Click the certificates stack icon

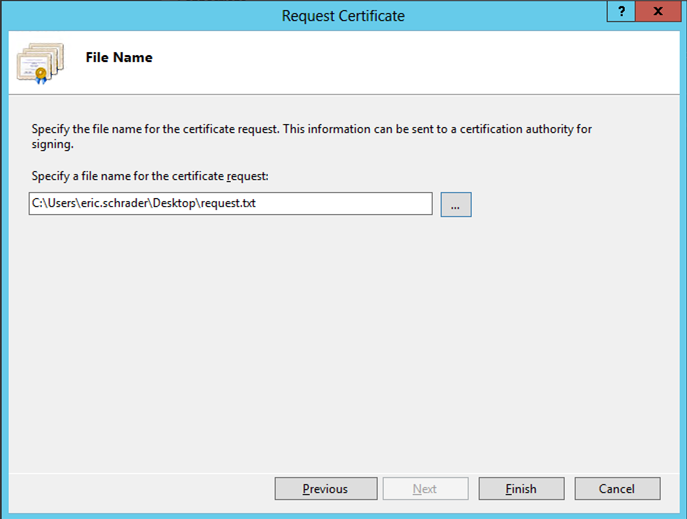[40, 63]
